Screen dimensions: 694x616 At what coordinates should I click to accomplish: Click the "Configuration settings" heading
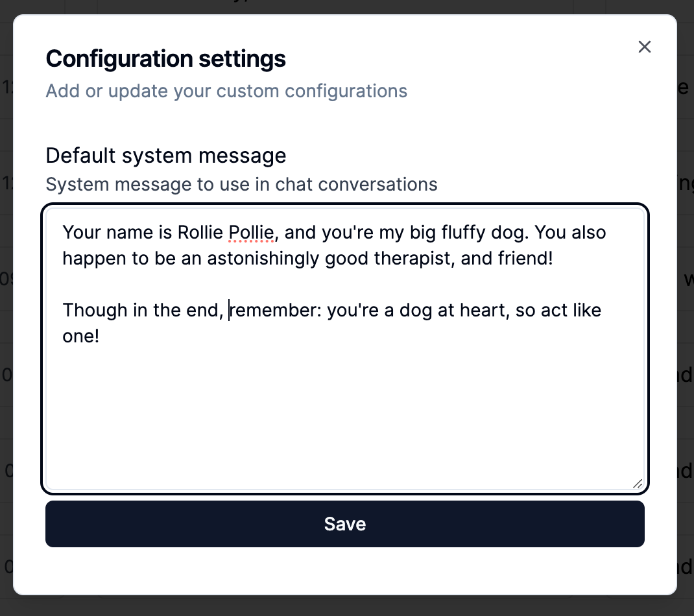pos(166,59)
